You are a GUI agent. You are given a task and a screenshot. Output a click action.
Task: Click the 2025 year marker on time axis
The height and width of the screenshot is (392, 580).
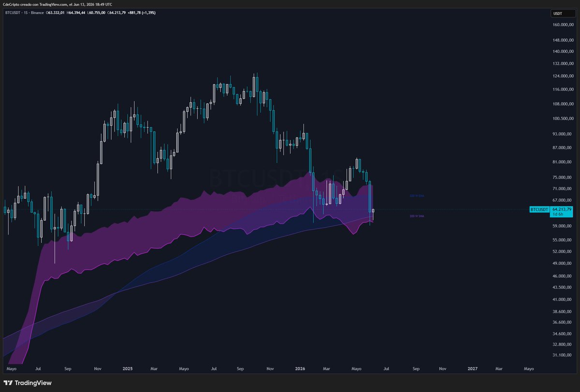[128, 368]
